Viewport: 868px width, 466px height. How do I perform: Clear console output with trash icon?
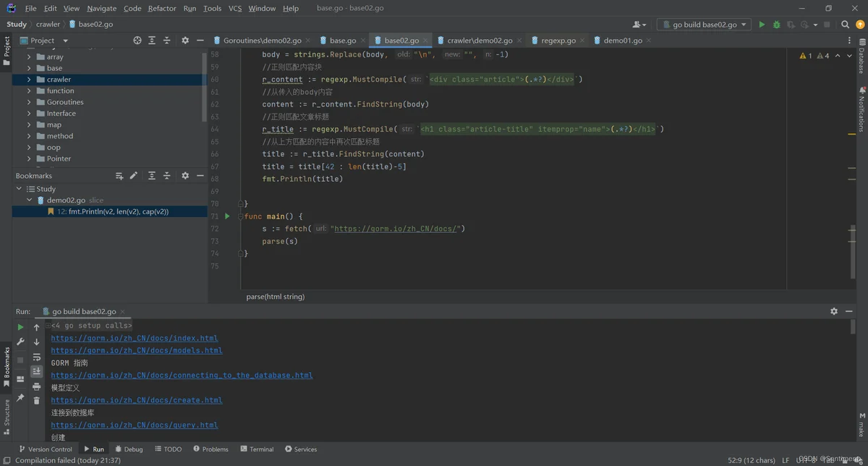click(x=36, y=400)
